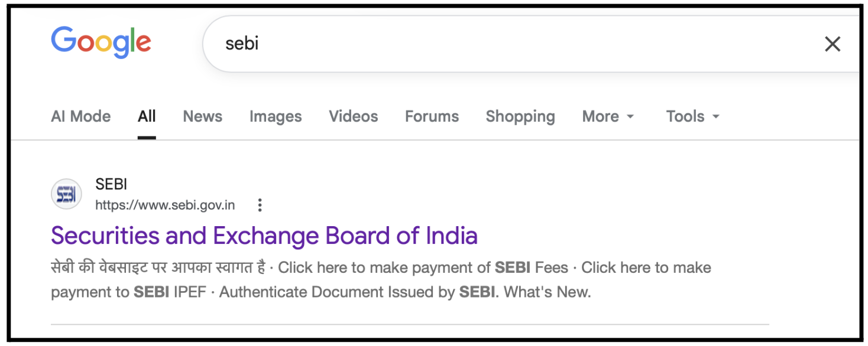The width and height of the screenshot is (868, 346).
Task: Open the News search results
Action: (202, 116)
